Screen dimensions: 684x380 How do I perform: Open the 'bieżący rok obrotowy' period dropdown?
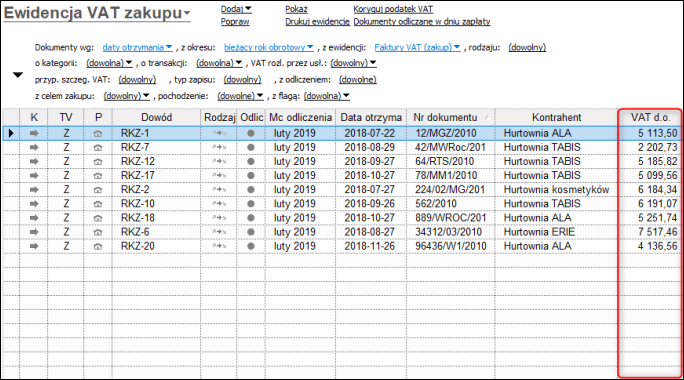click(269, 48)
